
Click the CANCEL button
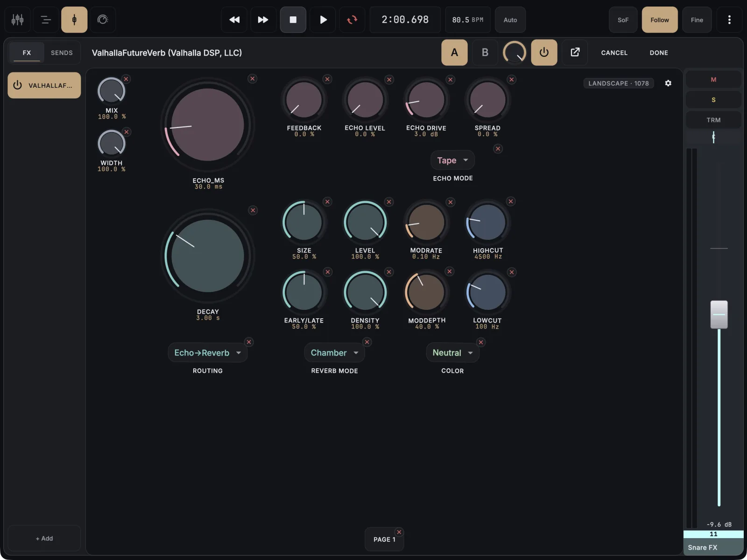pyautogui.click(x=614, y=53)
